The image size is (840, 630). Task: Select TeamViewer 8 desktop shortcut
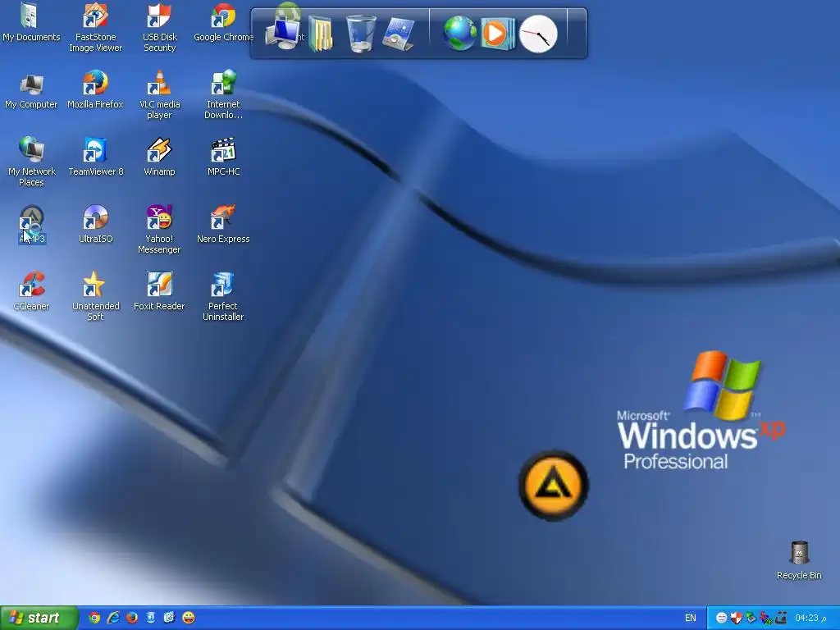point(95,157)
